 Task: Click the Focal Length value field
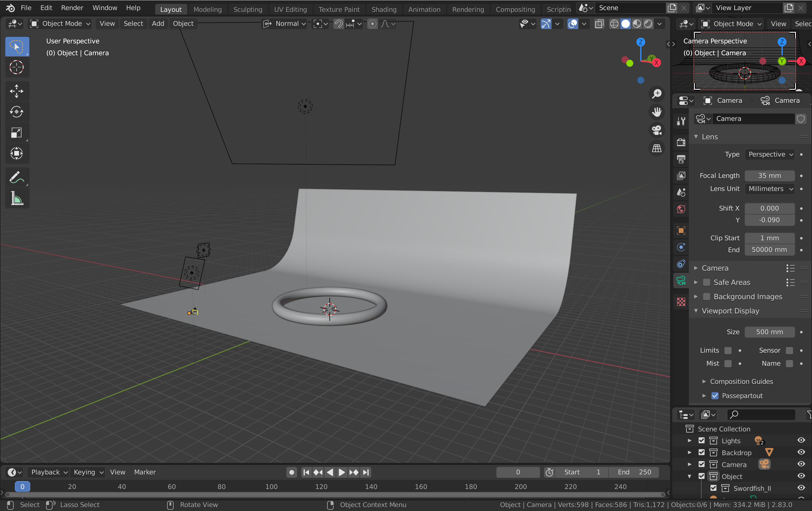click(769, 176)
